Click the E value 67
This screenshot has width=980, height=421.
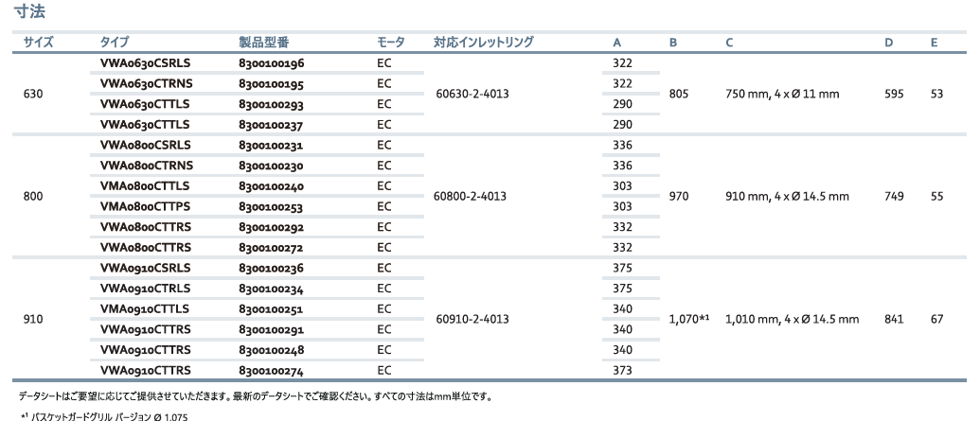pos(936,319)
